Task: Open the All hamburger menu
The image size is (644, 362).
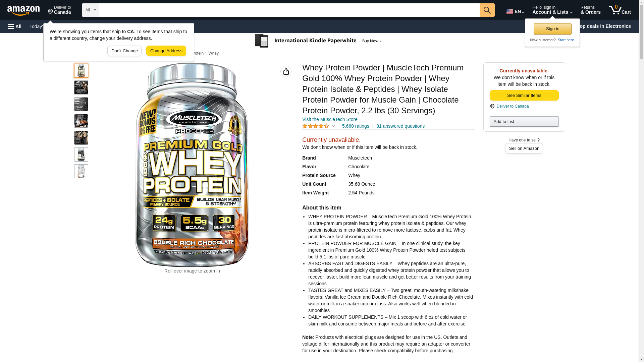Action: point(15,26)
